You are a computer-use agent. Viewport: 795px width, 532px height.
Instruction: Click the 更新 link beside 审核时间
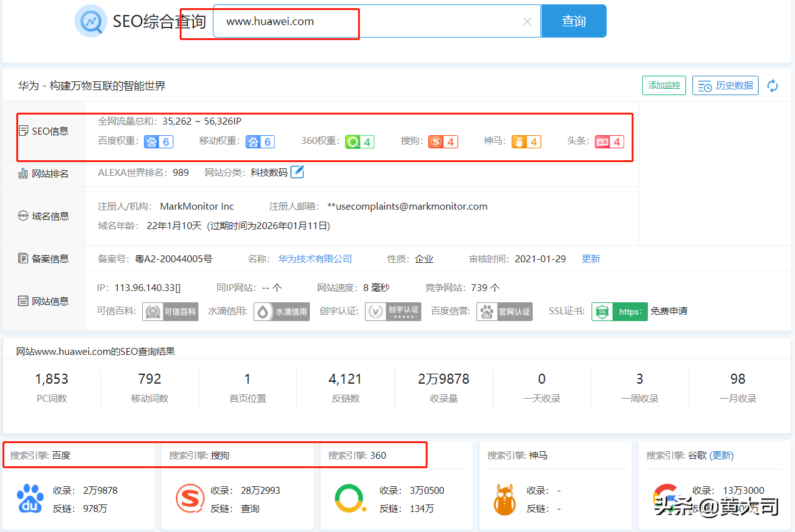pos(591,258)
